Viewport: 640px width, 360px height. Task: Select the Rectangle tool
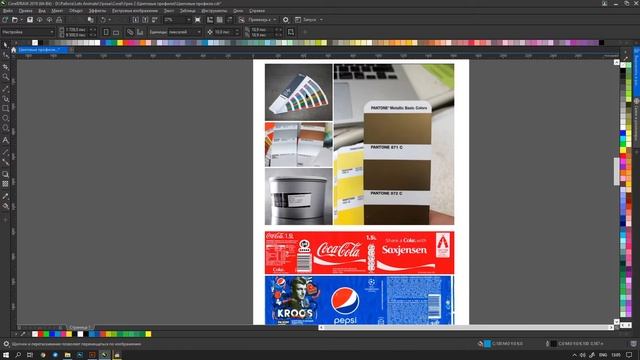point(5,108)
